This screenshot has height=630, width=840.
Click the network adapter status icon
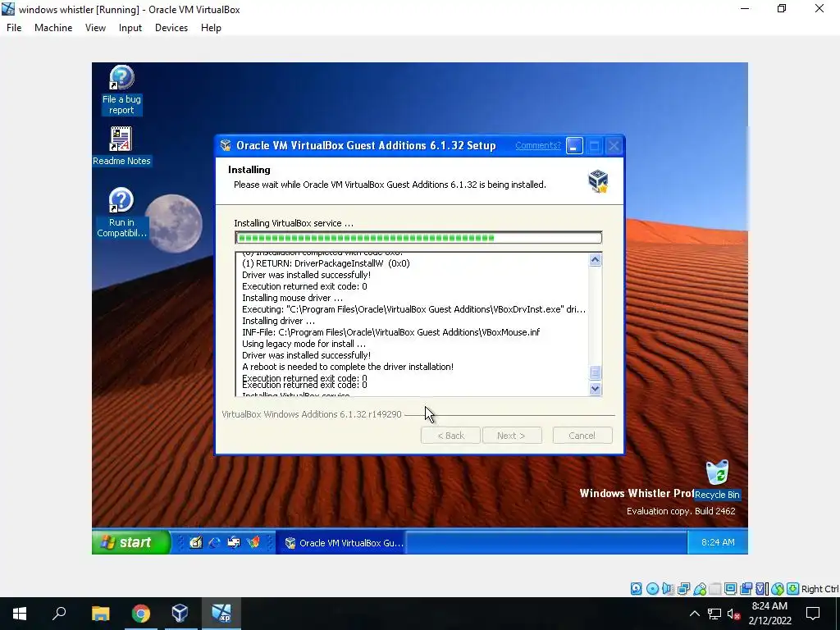pyautogui.click(x=683, y=589)
